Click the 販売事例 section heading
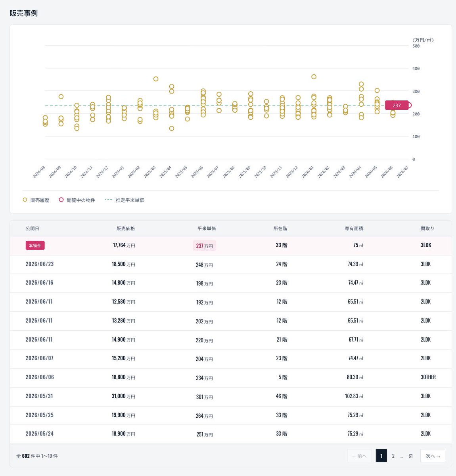Screen dimensions: 456x476 23,13
